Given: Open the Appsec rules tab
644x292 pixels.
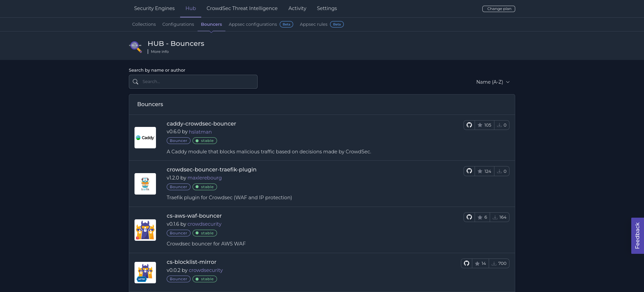Looking at the screenshot, I should pyautogui.click(x=314, y=24).
